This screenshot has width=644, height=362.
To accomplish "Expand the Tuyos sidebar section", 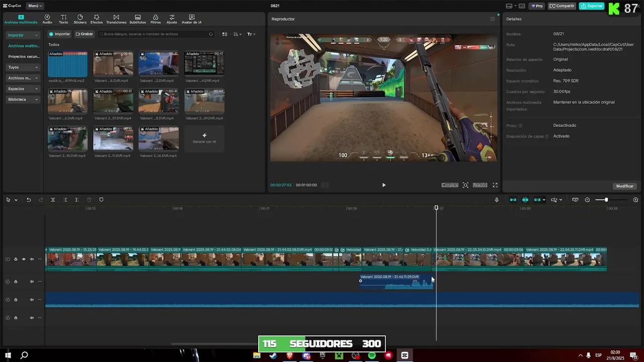I will 23,67.
